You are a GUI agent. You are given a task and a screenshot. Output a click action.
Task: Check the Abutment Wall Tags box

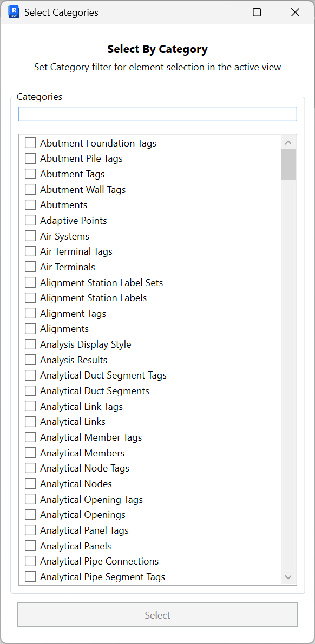pyautogui.click(x=30, y=189)
